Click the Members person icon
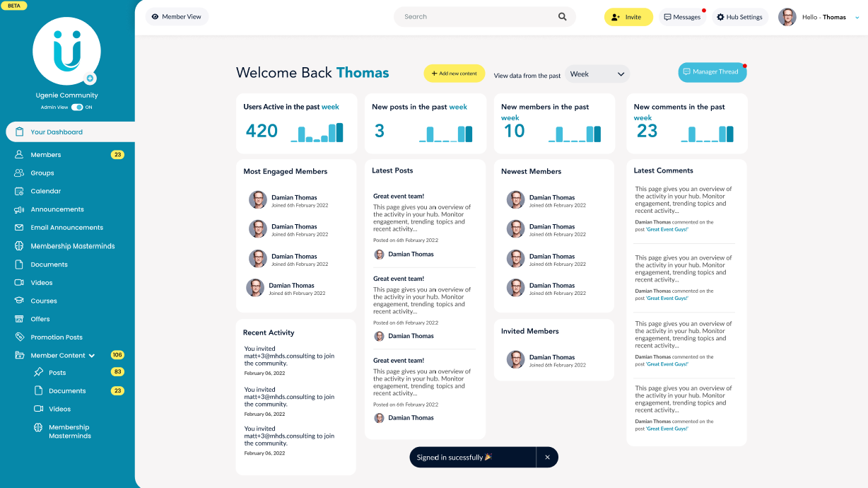The width and height of the screenshot is (868, 488). [19, 154]
